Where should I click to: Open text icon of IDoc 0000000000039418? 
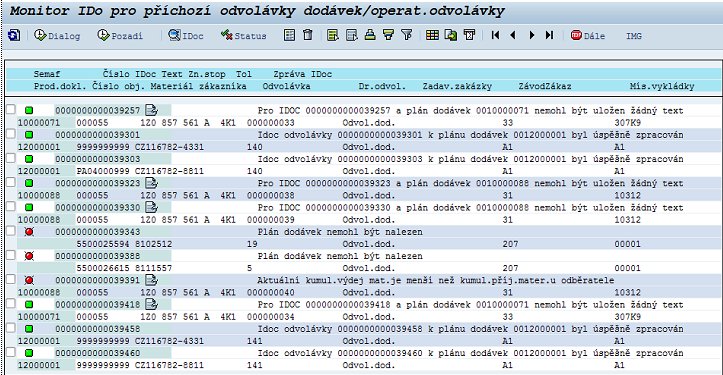coord(151,304)
